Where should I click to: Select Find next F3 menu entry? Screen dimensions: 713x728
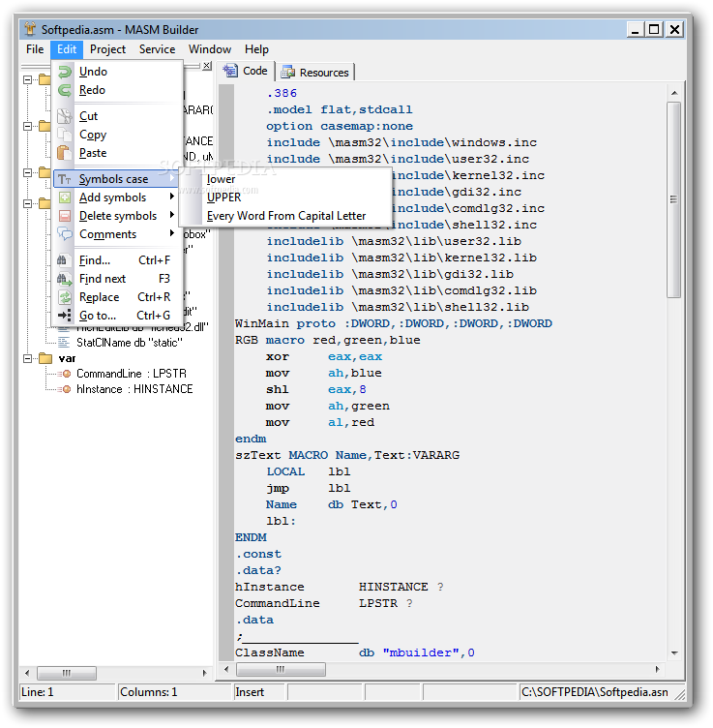pyautogui.click(x=116, y=279)
